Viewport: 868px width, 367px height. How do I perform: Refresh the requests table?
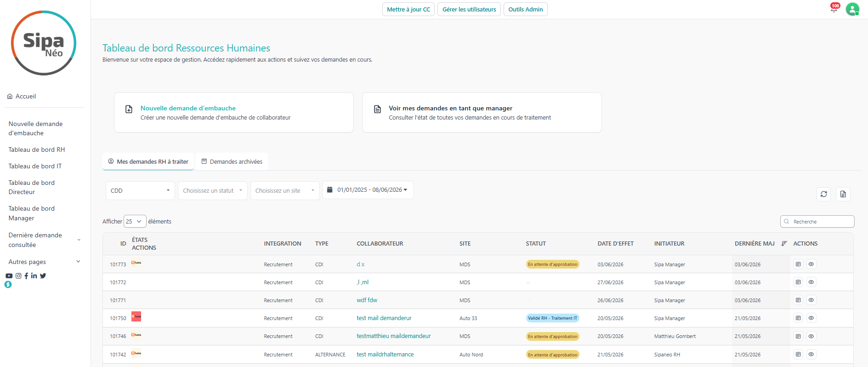824,194
